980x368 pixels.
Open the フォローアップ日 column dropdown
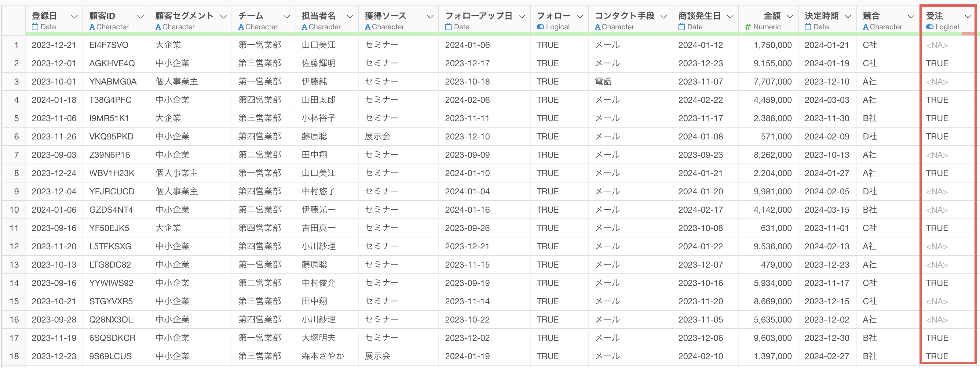click(x=522, y=16)
